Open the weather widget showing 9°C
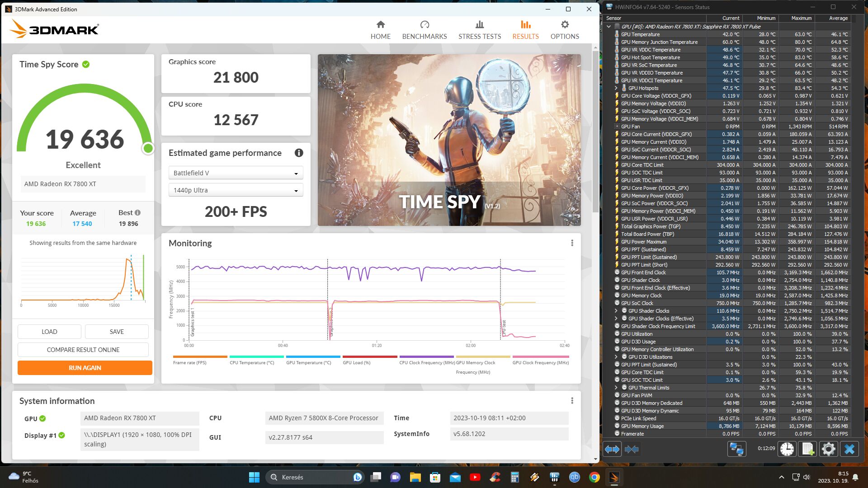868x488 pixels. click(x=24, y=477)
